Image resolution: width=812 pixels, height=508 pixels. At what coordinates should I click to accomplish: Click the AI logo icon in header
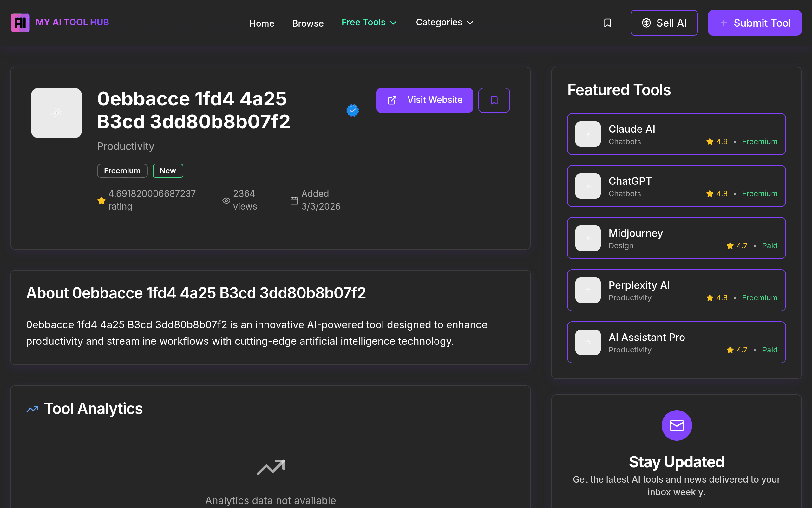(x=20, y=23)
